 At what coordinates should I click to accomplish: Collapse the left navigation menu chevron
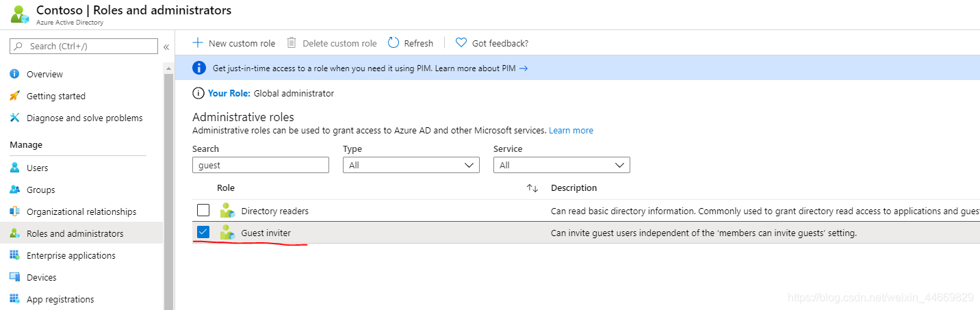pyautogui.click(x=166, y=47)
